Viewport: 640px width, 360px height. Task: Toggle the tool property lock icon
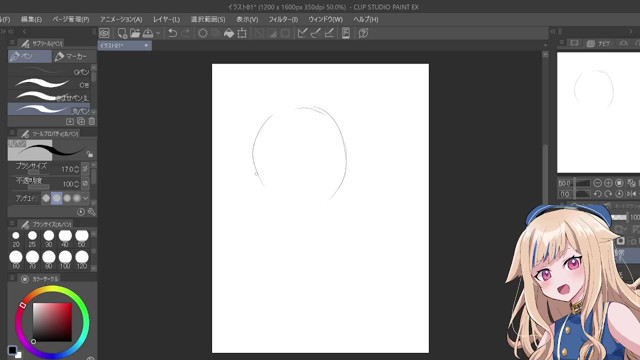89,154
